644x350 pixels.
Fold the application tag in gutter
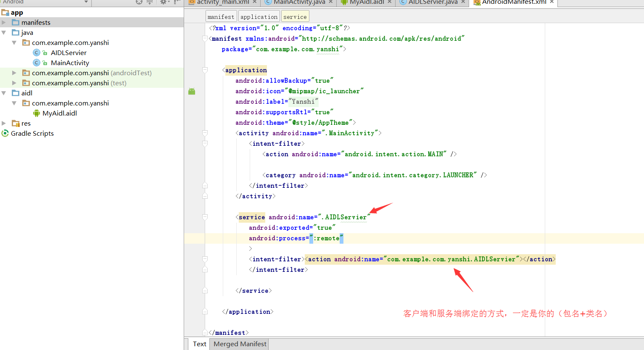tap(205, 70)
